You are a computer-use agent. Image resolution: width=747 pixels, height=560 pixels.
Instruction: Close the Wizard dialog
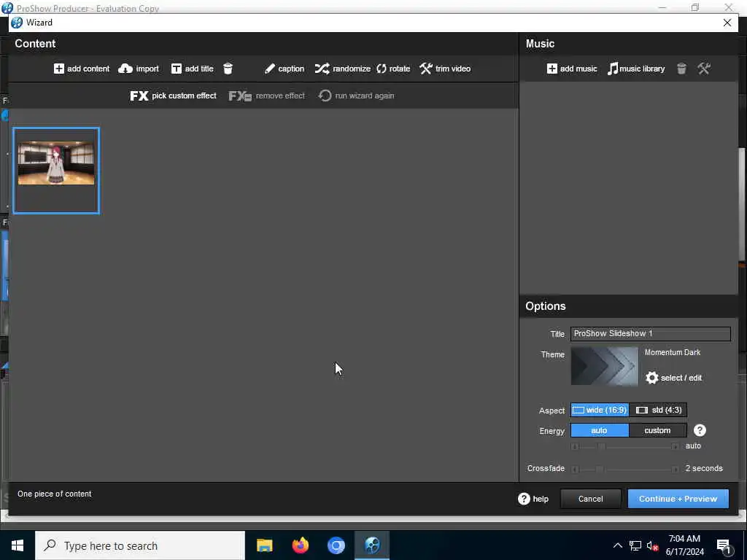pos(727,23)
